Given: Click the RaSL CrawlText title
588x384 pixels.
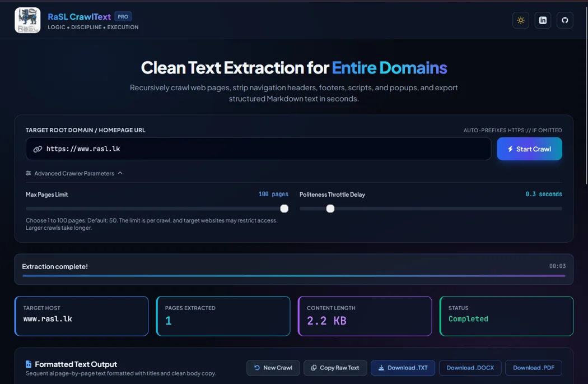Looking at the screenshot, I should 79,16.
